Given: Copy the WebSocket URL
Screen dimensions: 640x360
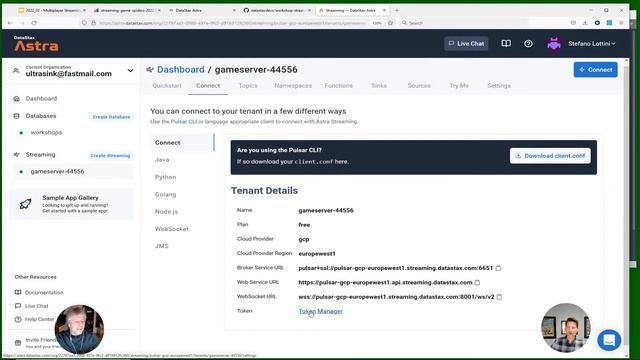Looking at the screenshot, I should point(500,297).
